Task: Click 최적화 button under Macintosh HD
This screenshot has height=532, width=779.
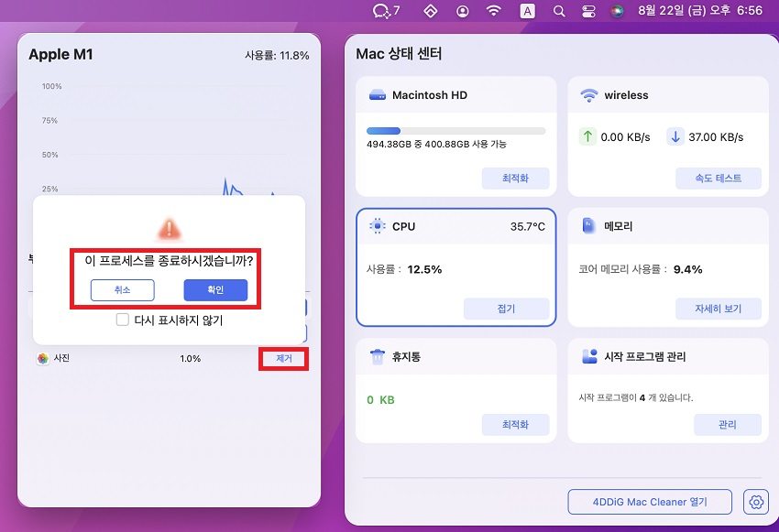Action: coord(515,179)
